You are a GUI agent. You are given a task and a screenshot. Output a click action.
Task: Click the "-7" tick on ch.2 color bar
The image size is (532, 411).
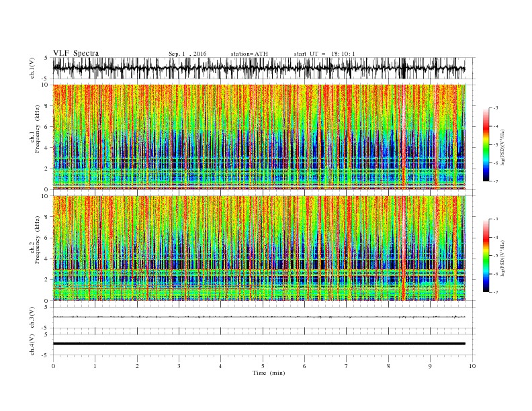pyautogui.click(x=495, y=292)
